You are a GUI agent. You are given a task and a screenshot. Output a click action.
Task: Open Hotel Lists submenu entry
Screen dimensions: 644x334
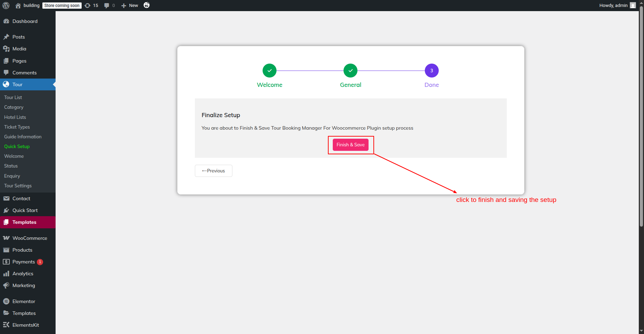coord(15,117)
